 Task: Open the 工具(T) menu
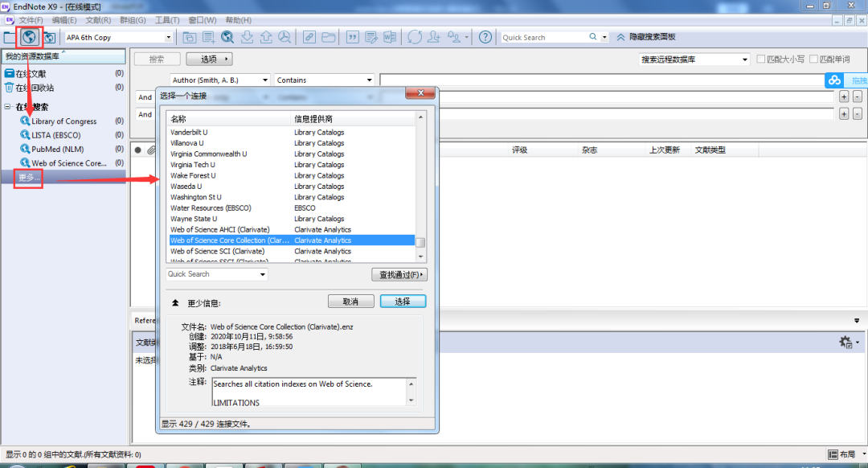[x=167, y=20]
